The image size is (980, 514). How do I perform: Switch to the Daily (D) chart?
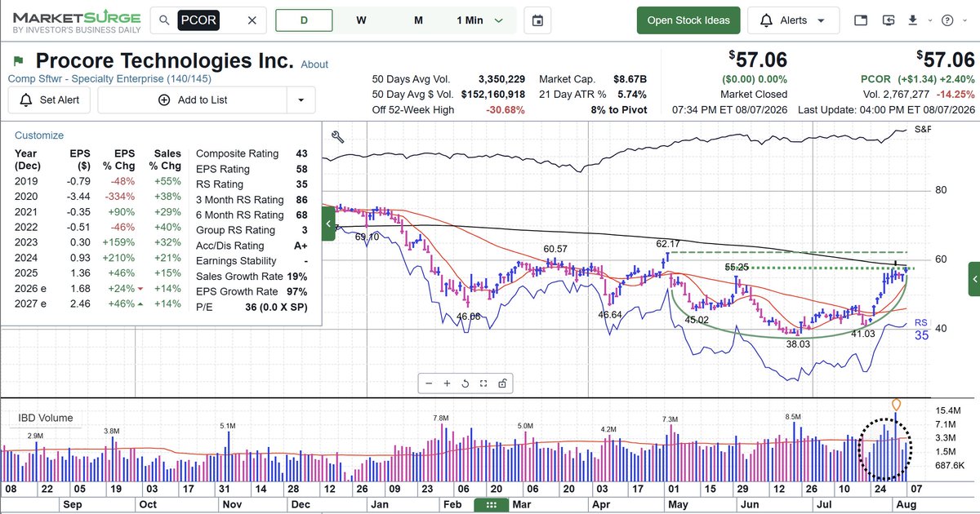coord(304,20)
